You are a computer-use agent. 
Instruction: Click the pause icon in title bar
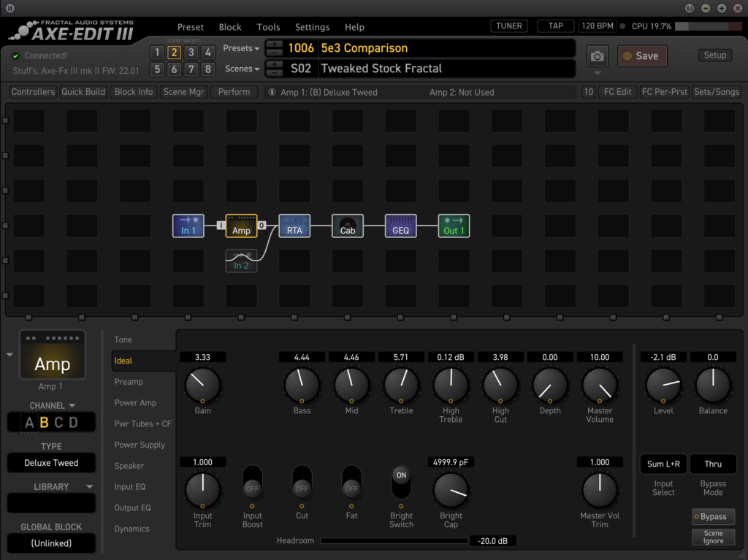coord(10,8)
